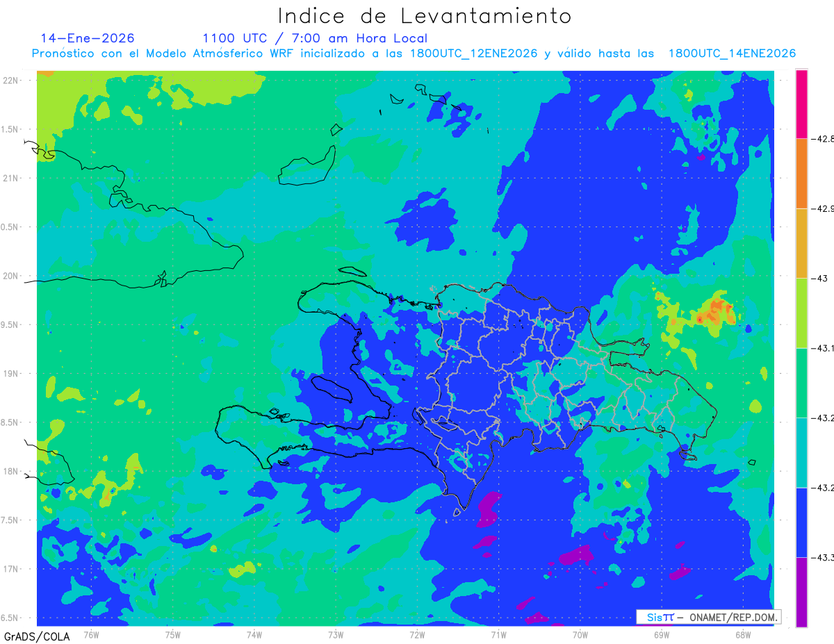The width and height of the screenshot is (834, 644).
Task: Pick the magenta-pink segment of the color bar
Action: tap(801, 104)
